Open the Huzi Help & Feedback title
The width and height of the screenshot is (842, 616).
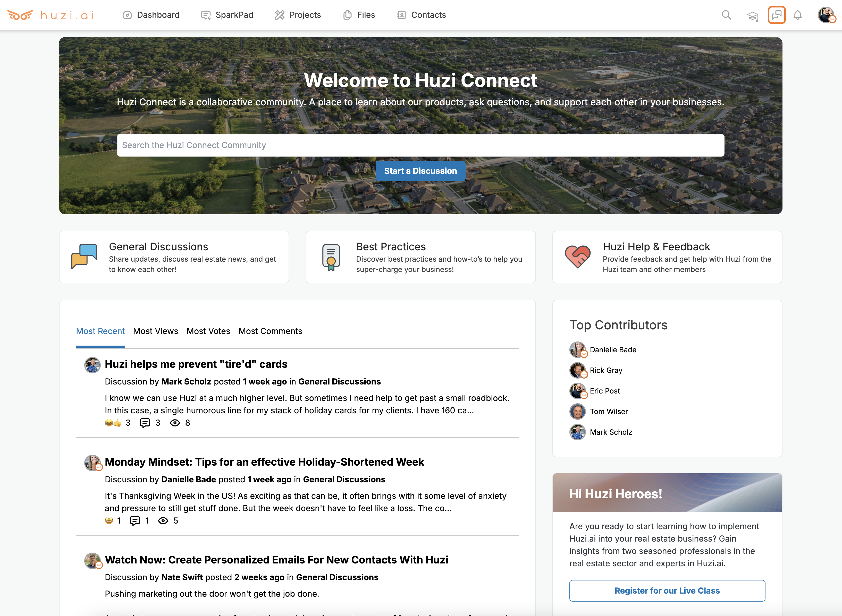click(656, 246)
